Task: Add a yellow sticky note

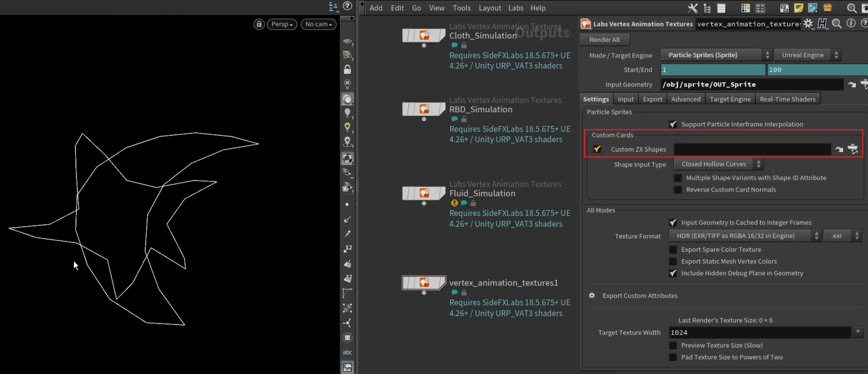Action: 798,8
